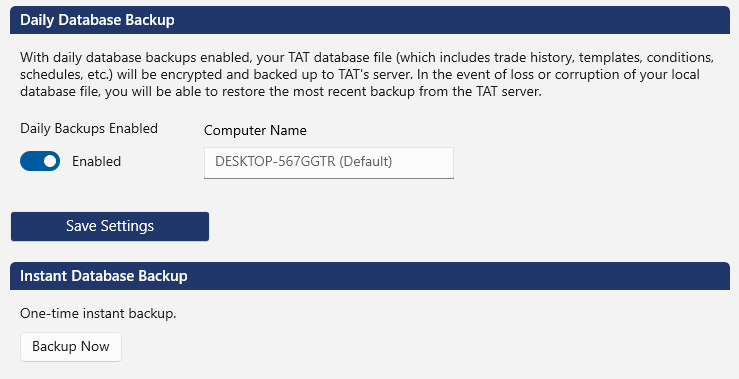Click the blue track of the Enabled switch

[31, 161]
